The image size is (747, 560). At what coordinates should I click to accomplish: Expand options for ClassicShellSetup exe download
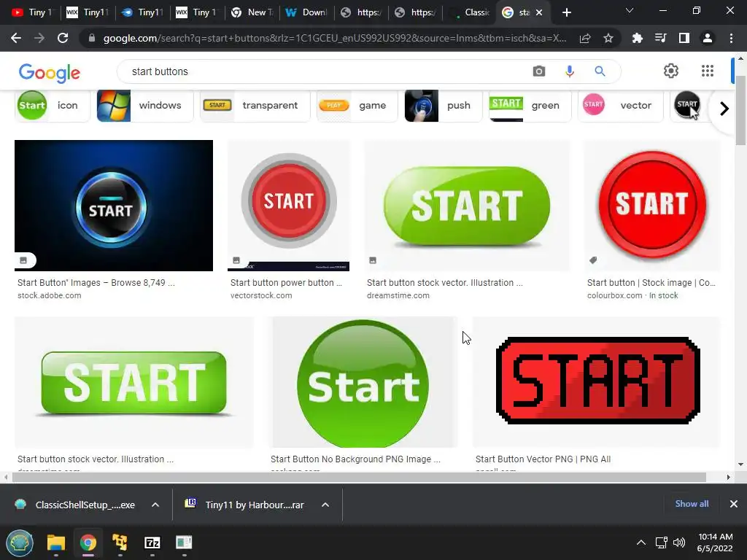tap(155, 505)
